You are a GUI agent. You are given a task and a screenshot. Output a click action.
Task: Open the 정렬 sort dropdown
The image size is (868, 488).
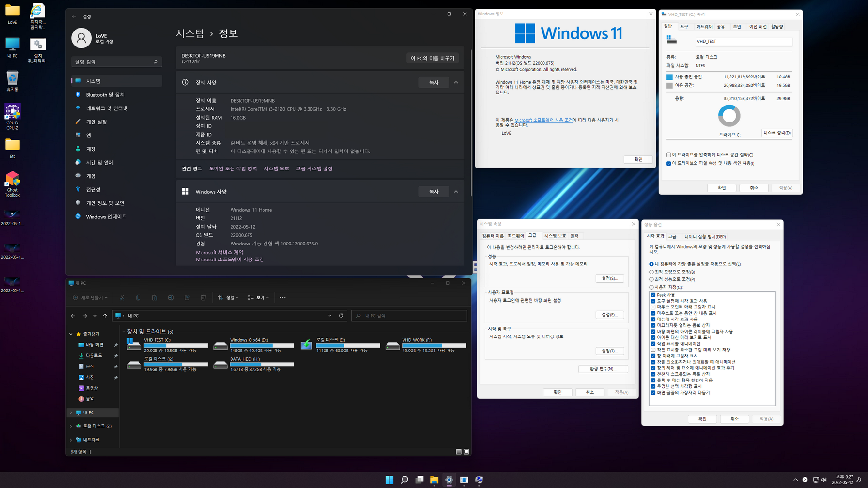coord(228,298)
